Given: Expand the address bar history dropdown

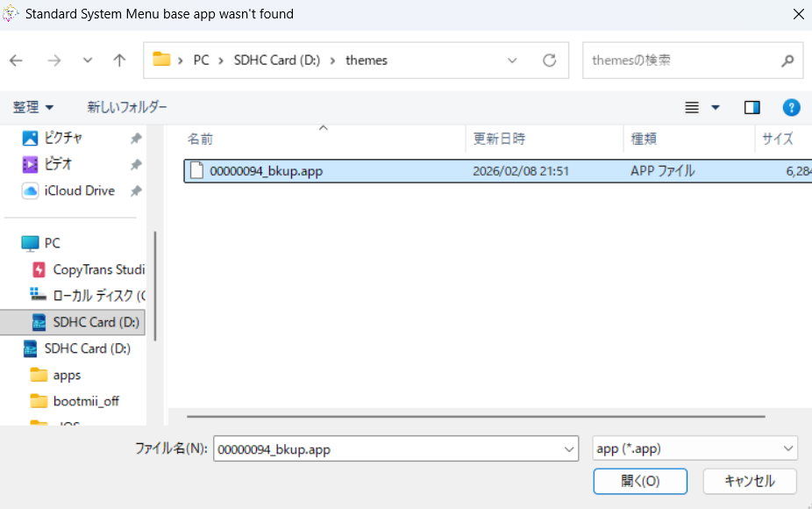Looking at the screenshot, I should tap(513, 61).
